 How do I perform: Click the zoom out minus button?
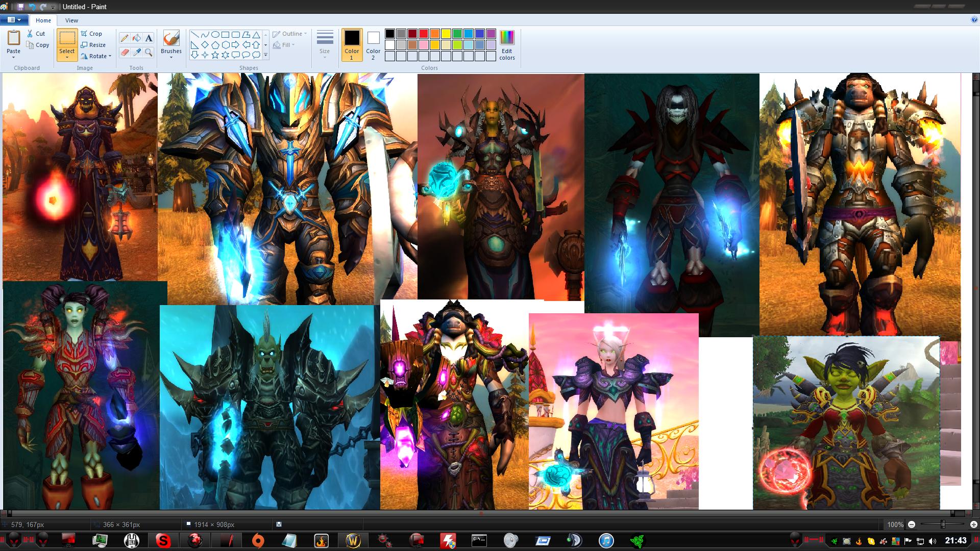click(912, 524)
